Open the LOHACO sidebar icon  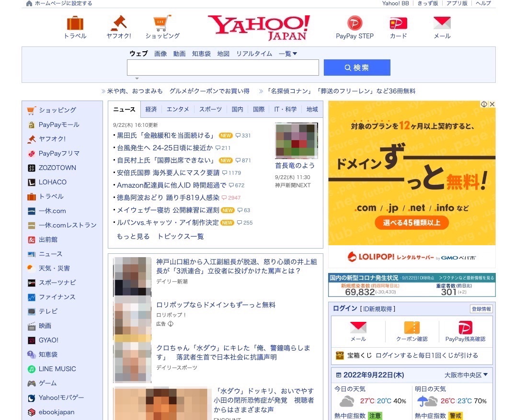tap(32, 182)
